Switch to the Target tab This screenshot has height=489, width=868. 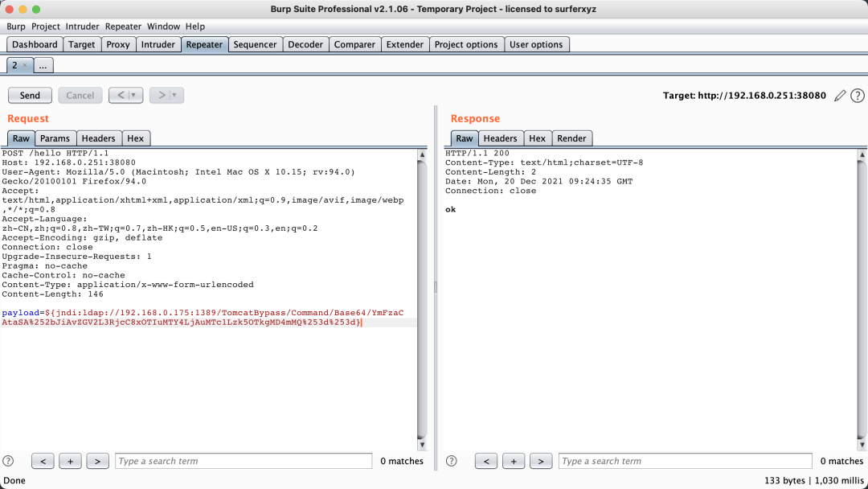(82, 44)
